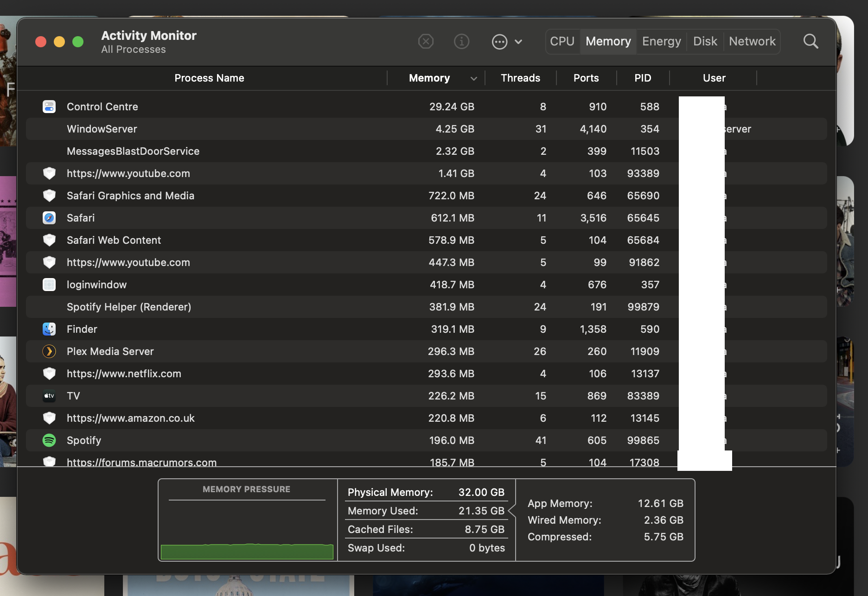The image size is (868, 596).
Task: Click the green Spotify icon
Action: click(49, 440)
